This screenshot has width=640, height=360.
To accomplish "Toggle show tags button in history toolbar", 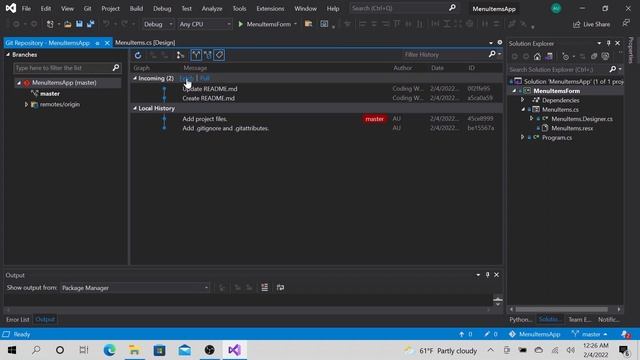I will [x=219, y=55].
